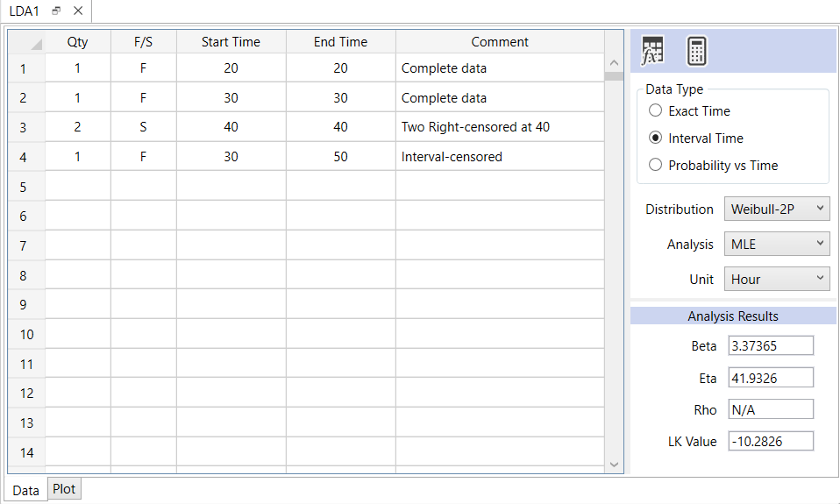The height and width of the screenshot is (504, 840).
Task: Click the Rho result field
Action: [x=771, y=409]
